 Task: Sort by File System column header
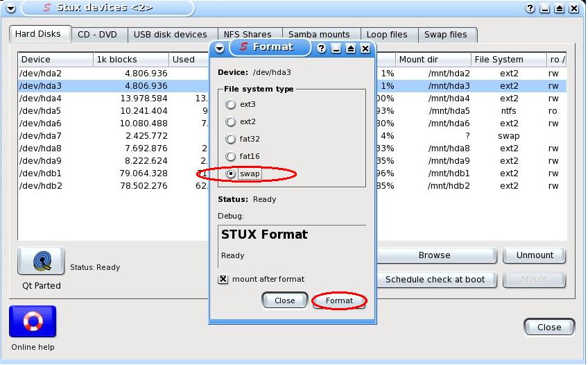click(509, 60)
